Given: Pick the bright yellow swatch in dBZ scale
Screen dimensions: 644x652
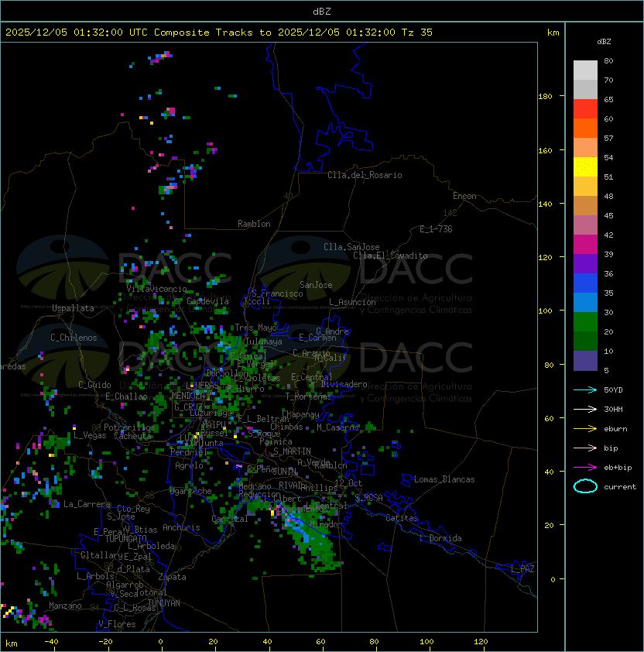Looking at the screenshot, I should click(585, 167).
